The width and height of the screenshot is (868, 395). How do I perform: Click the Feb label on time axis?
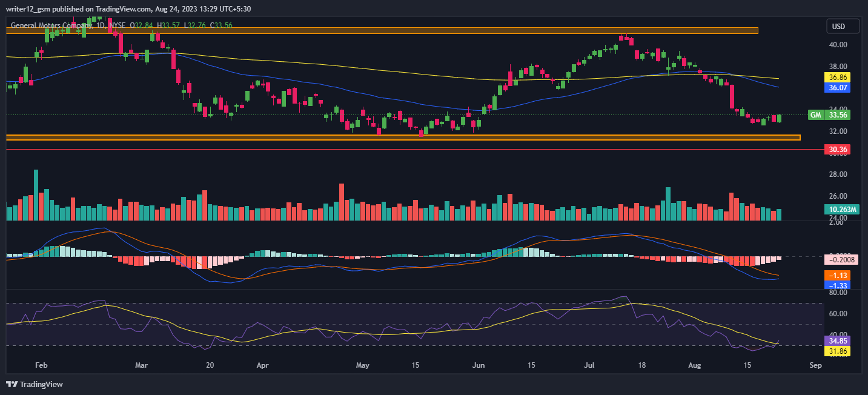pyautogui.click(x=41, y=366)
